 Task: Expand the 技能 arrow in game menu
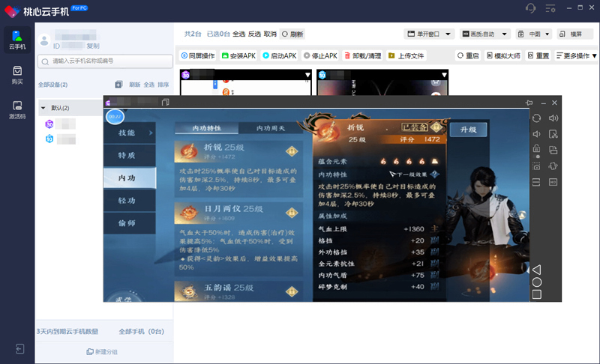point(151,133)
